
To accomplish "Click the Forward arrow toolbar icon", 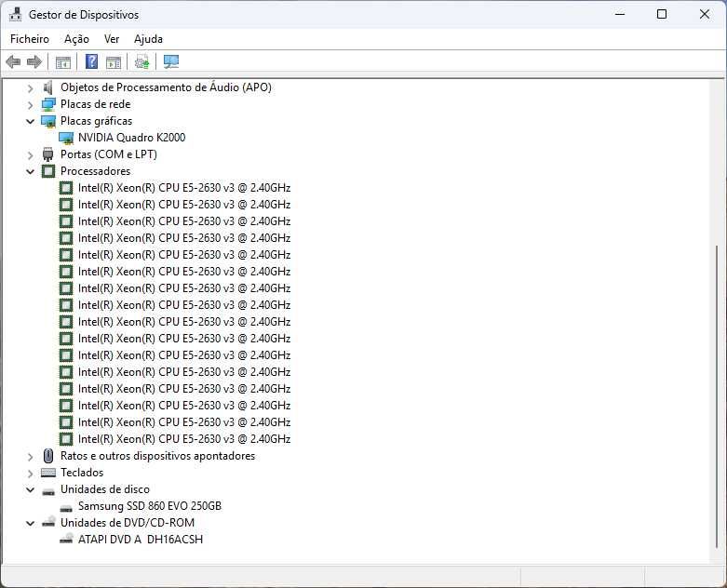I will [34, 61].
